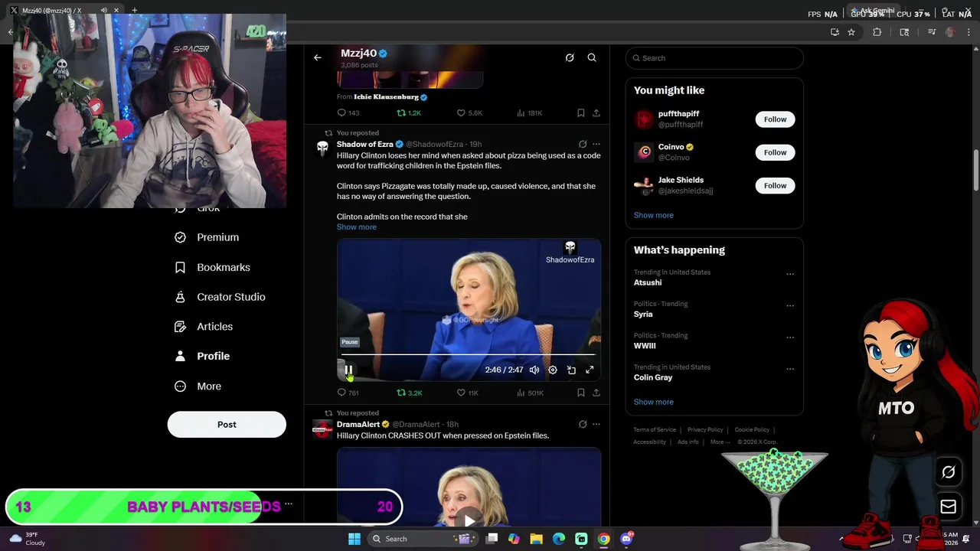The height and width of the screenshot is (551, 980).
Task: Undo repost on Shadow of Ezra post (3.2K)
Action: [409, 393]
